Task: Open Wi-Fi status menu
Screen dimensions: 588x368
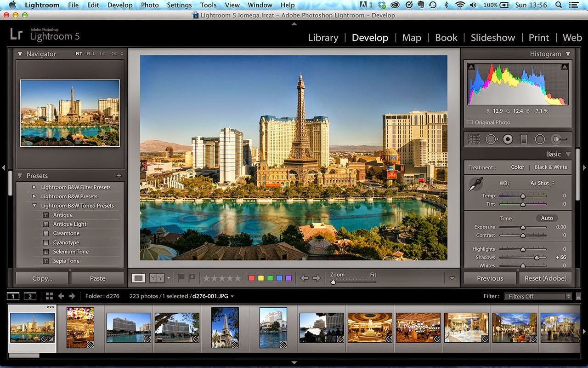Action: click(460, 5)
